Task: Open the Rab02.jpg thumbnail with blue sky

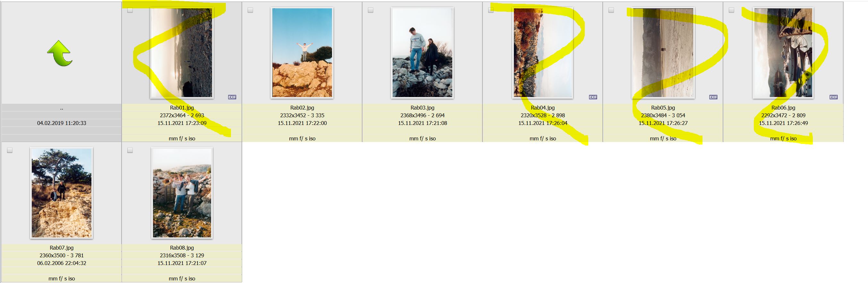Action: click(x=302, y=53)
